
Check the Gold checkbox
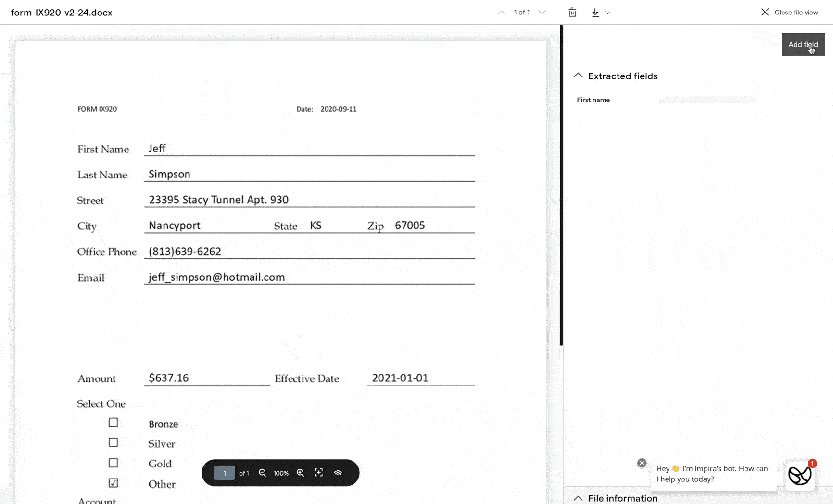click(x=113, y=463)
